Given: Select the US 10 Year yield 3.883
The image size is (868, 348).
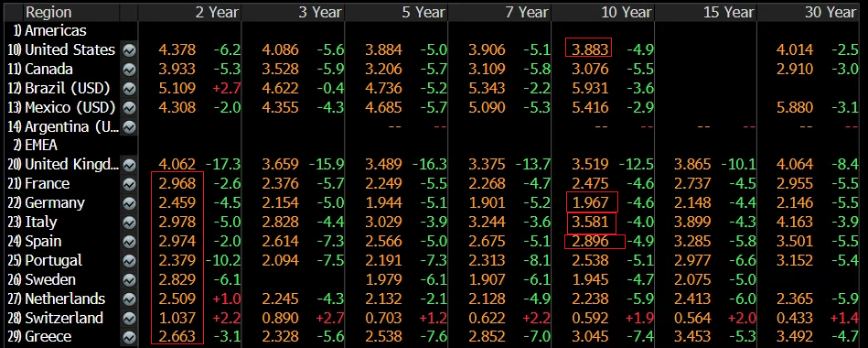Looking at the screenshot, I should pos(588,49).
